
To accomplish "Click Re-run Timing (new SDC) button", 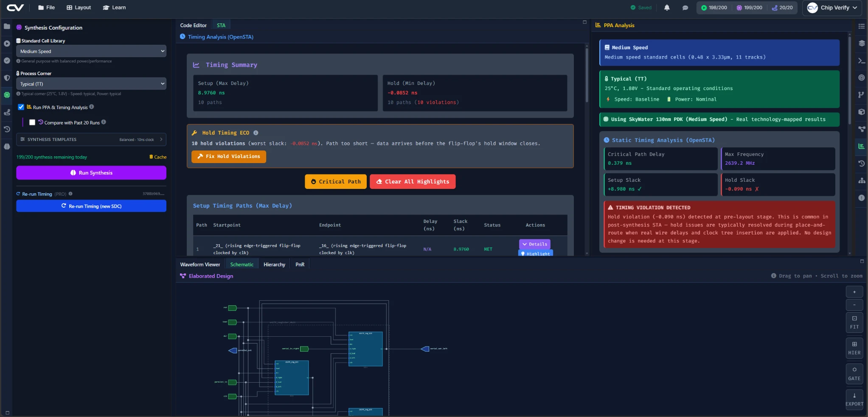I will pos(91,206).
